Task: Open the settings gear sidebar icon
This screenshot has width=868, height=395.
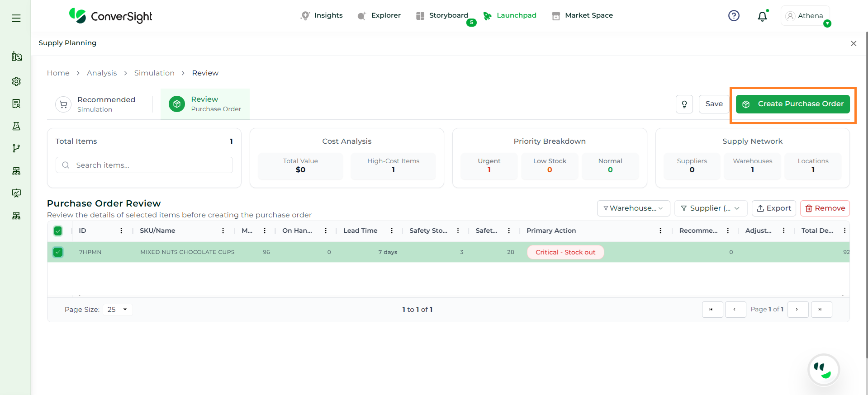Action: point(16,81)
